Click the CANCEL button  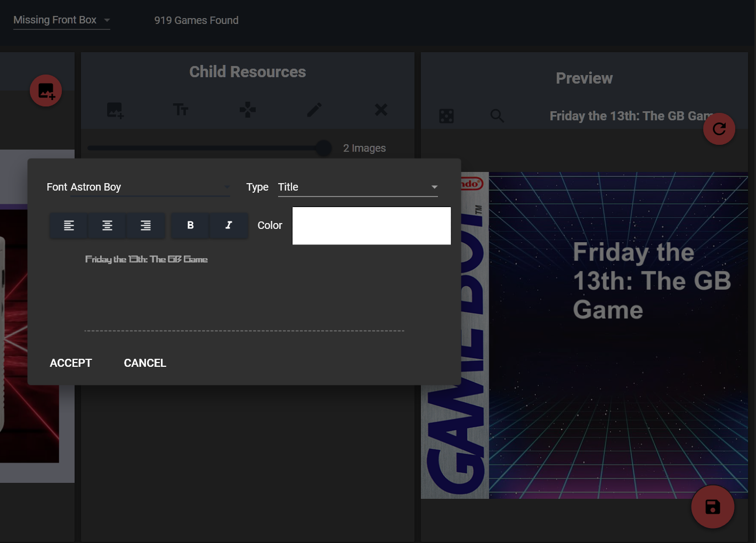(145, 363)
